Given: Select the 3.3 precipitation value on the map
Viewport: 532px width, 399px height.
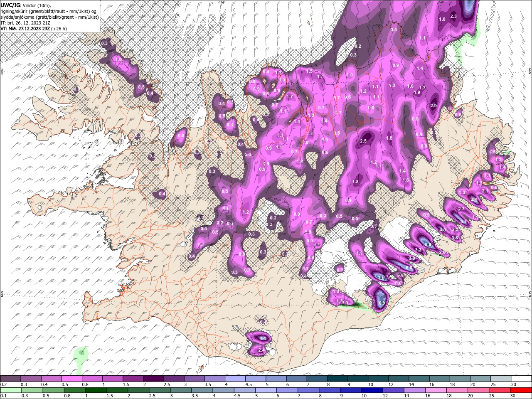Looking at the screenshot, I should pyautogui.click(x=418, y=250).
